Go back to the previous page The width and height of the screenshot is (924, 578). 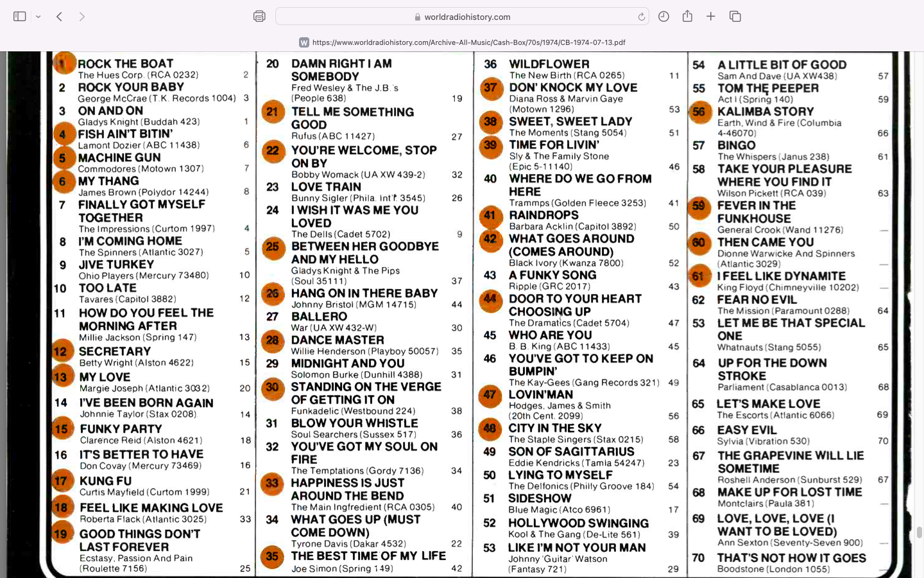59,17
